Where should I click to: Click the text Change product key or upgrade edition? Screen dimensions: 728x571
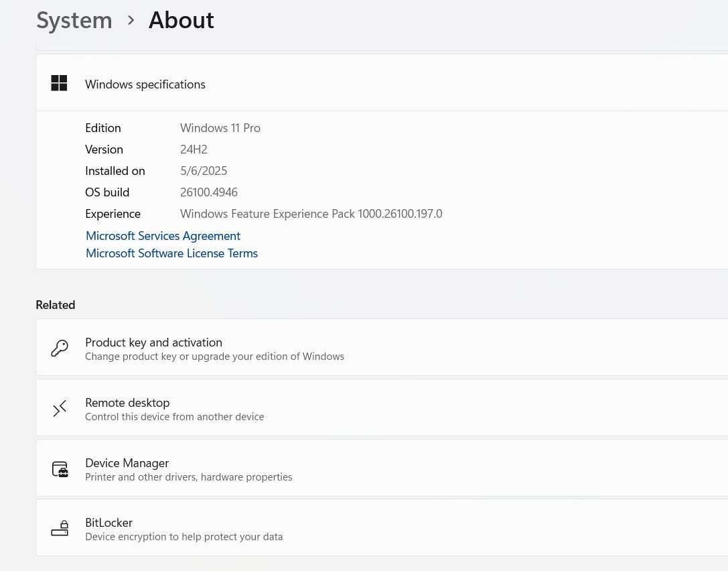coord(214,357)
